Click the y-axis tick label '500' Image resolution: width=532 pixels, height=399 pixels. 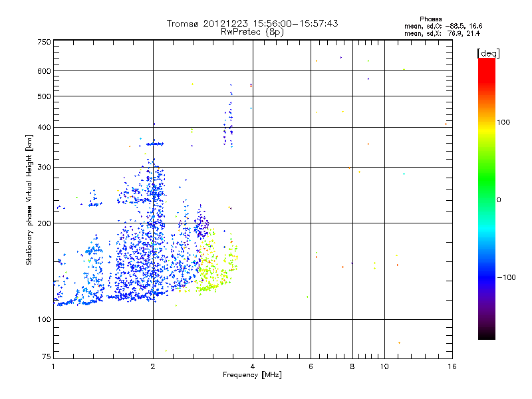pos(45,96)
